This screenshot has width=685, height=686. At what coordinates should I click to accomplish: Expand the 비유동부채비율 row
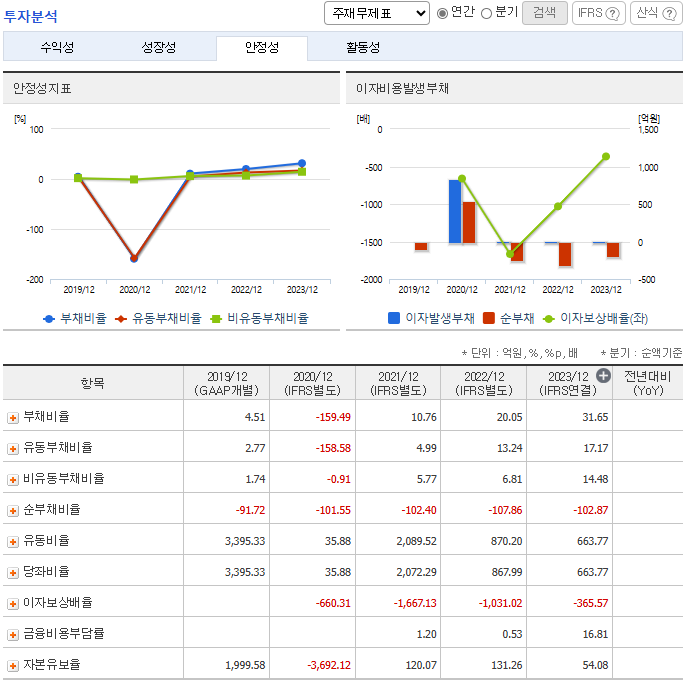pyautogui.click(x=13, y=480)
